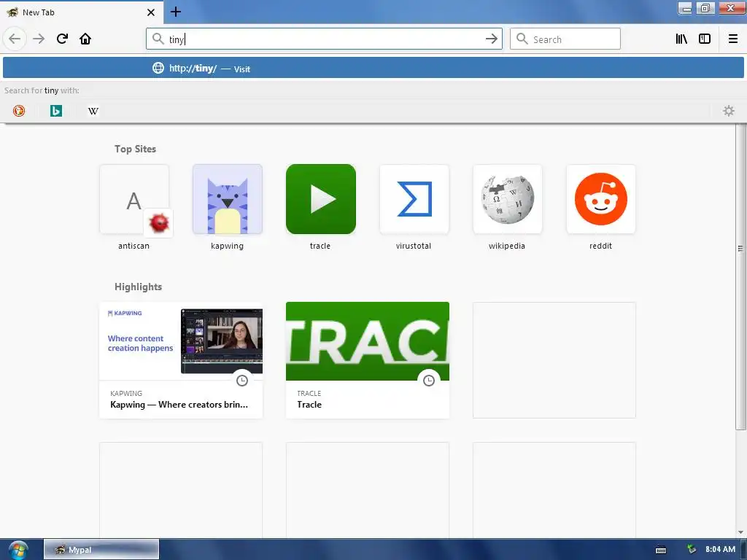Search tiny with Bing icon
Image resolution: width=747 pixels, height=560 pixels.
[55, 111]
